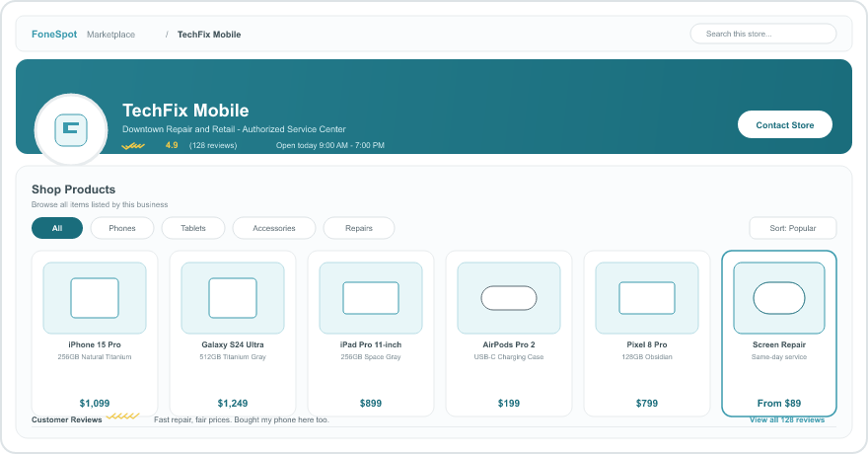
Task: Click the $199 price
Action: coord(509,403)
